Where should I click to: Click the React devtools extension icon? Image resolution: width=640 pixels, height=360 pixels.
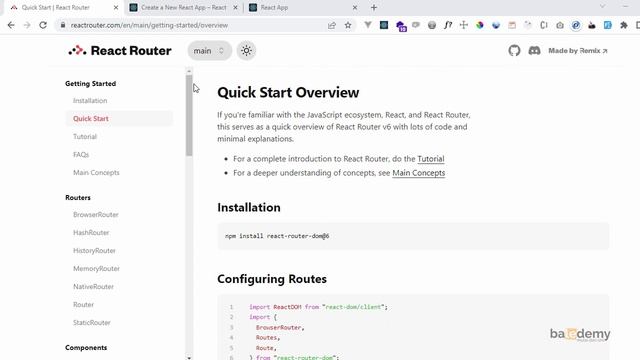tap(384, 25)
